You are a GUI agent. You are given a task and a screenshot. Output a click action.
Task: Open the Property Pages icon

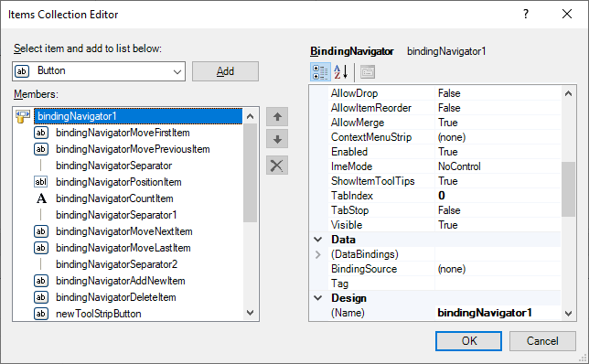coord(368,72)
